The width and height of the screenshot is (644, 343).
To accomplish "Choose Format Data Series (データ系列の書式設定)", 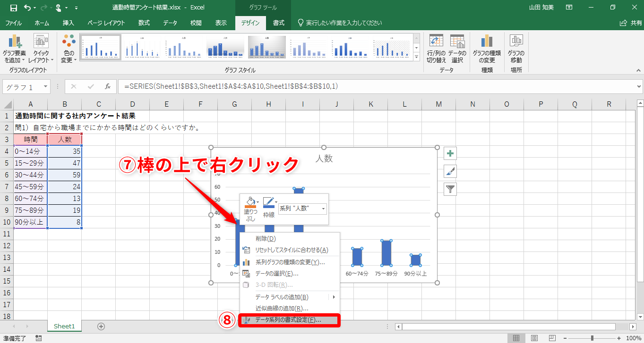I will pyautogui.click(x=289, y=320).
